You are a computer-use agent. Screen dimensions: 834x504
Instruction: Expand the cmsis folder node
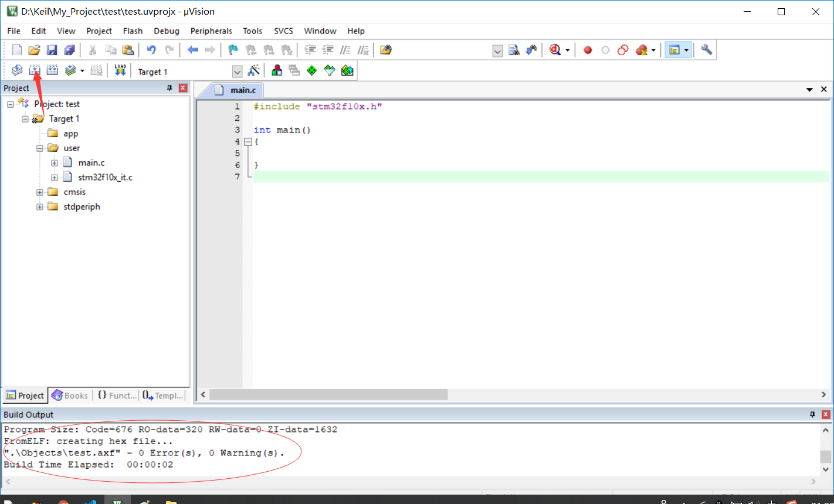40,192
